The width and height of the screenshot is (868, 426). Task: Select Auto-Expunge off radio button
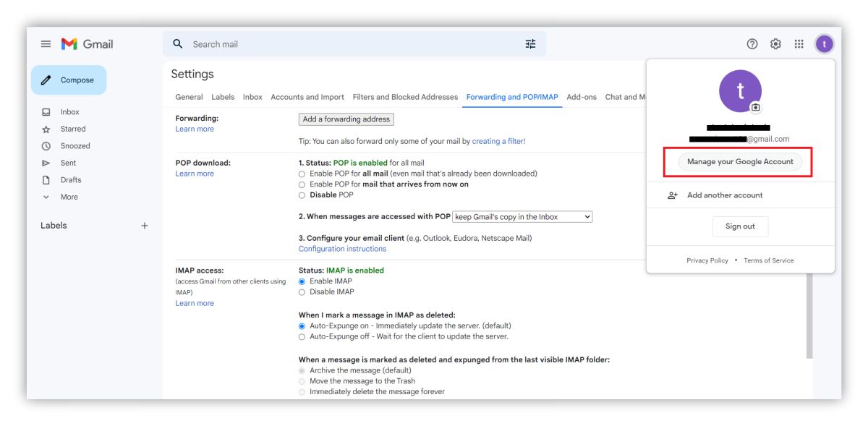pyautogui.click(x=302, y=336)
